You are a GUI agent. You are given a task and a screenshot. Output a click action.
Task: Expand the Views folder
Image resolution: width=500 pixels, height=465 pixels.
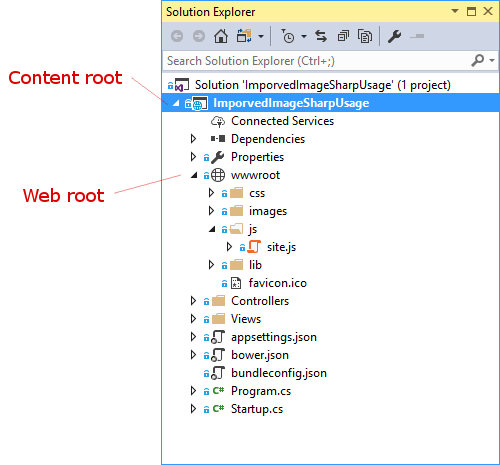point(193,319)
